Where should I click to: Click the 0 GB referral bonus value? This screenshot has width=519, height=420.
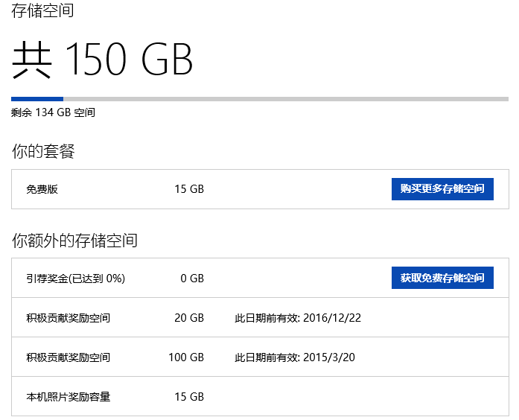pyautogui.click(x=192, y=279)
